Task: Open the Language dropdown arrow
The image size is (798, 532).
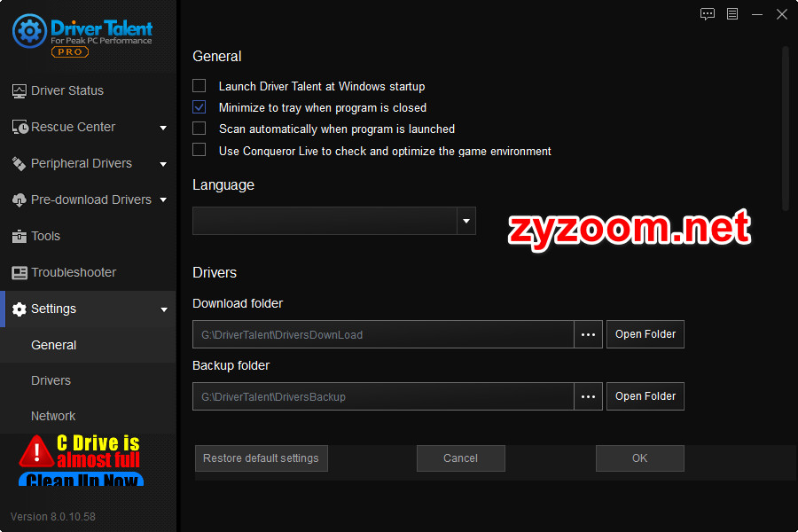Action: pyautogui.click(x=466, y=221)
